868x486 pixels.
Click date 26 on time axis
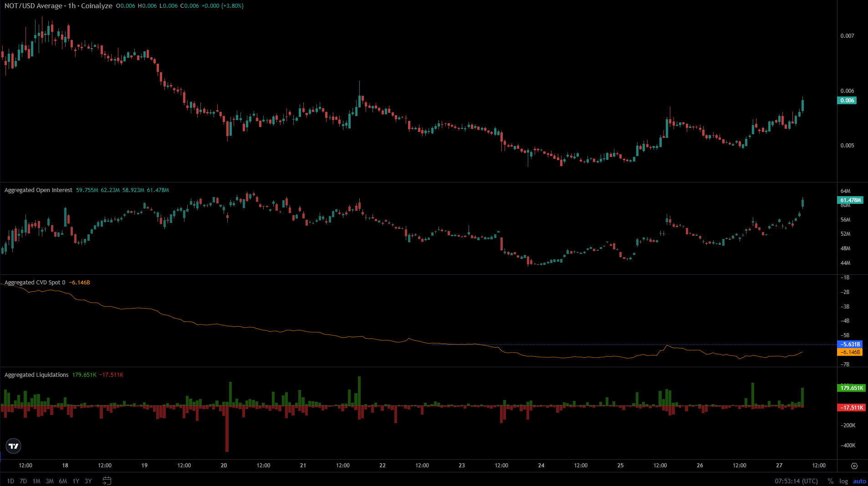click(x=700, y=466)
